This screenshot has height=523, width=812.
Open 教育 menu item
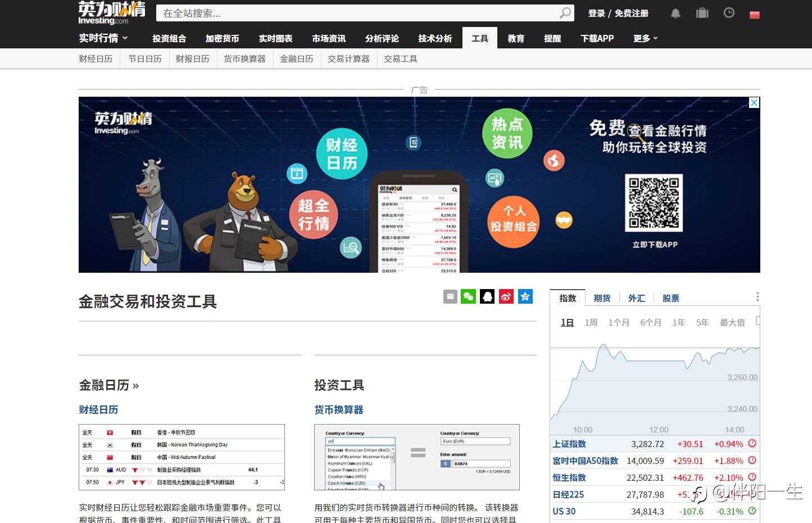click(x=516, y=38)
